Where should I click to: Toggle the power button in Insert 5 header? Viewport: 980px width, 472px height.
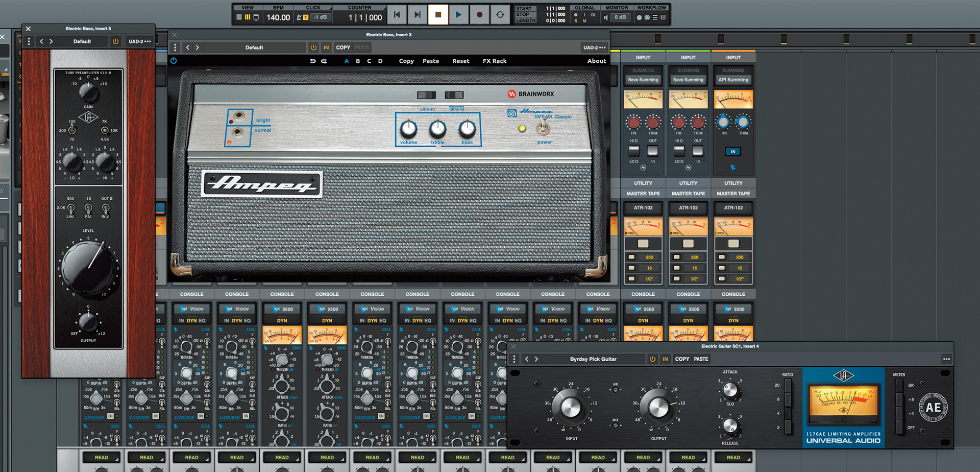(115, 41)
